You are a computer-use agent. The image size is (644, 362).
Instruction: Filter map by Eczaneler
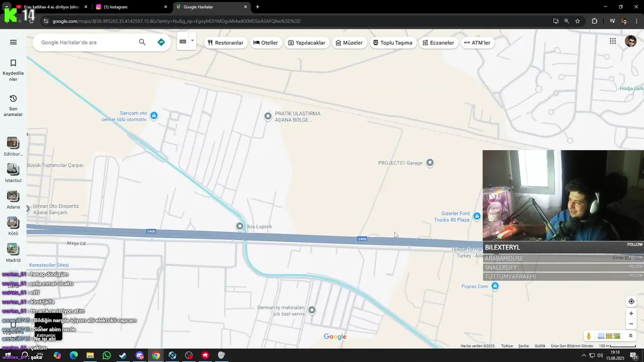(x=438, y=43)
